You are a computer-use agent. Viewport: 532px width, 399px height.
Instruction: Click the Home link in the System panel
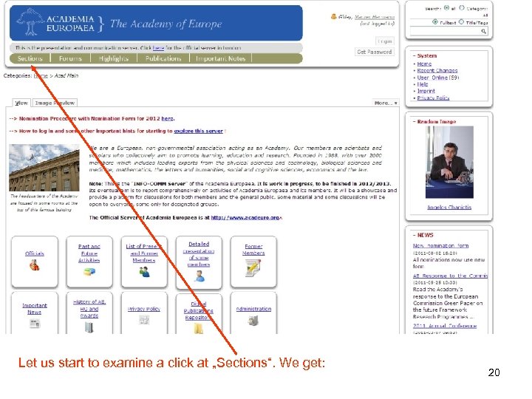pyautogui.click(x=424, y=64)
